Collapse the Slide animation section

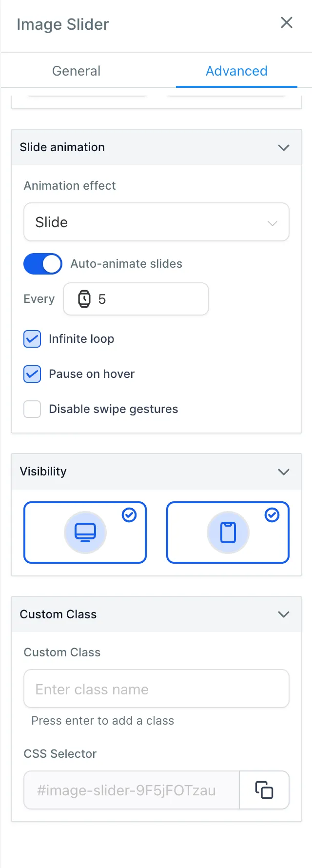coord(284,147)
